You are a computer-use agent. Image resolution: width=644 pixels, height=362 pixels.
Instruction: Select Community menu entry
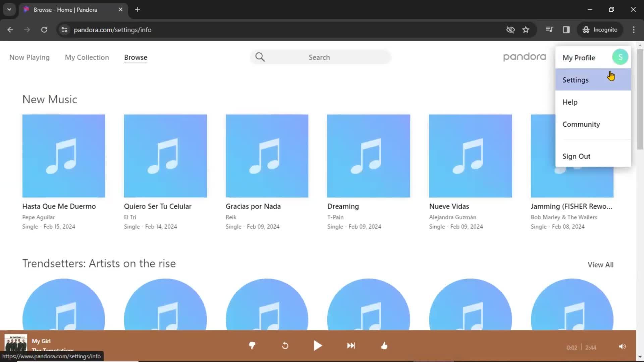(x=593, y=124)
